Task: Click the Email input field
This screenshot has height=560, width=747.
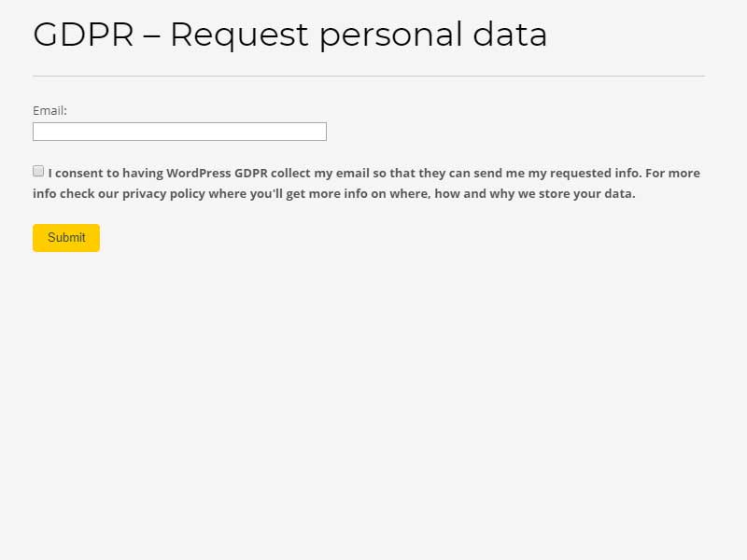Action: point(179,132)
